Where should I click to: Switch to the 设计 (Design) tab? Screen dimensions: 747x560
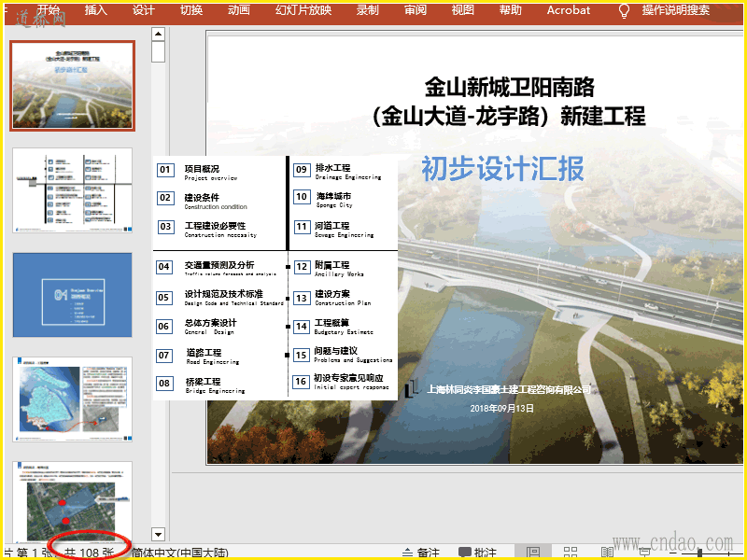pyautogui.click(x=144, y=10)
